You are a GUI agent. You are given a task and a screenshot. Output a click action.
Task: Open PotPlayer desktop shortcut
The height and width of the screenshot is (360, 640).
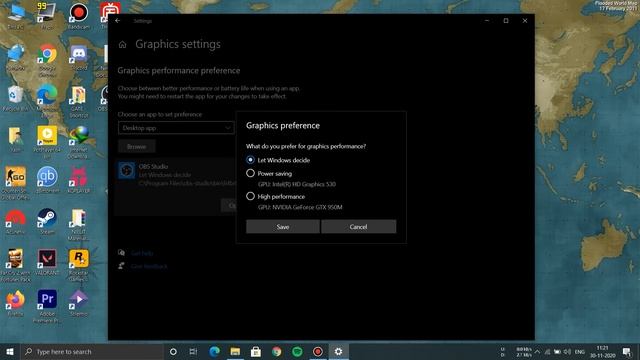tap(47, 141)
